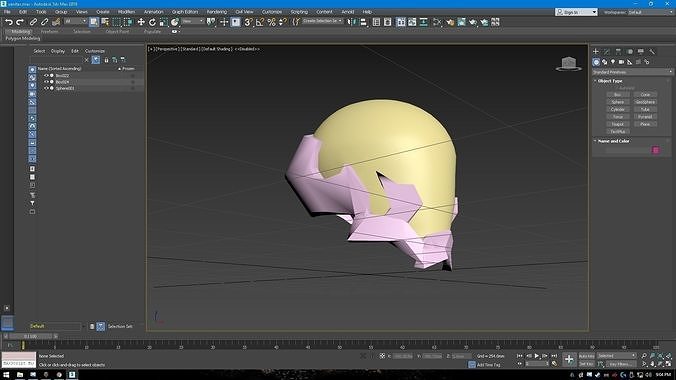Open the Workspaces Default dropdown
The width and height of the screenshot is (676, 380).
click(650, 12)
